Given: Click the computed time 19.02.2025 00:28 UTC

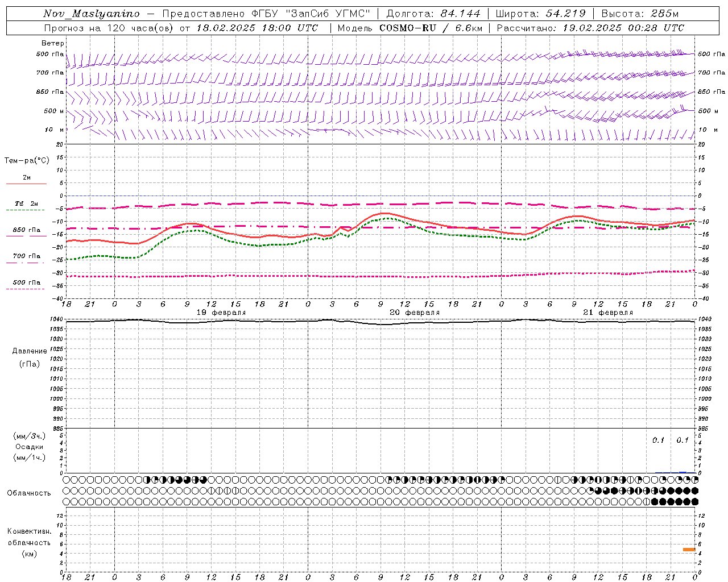Looking at the screenshot, I should coord(623,28).
